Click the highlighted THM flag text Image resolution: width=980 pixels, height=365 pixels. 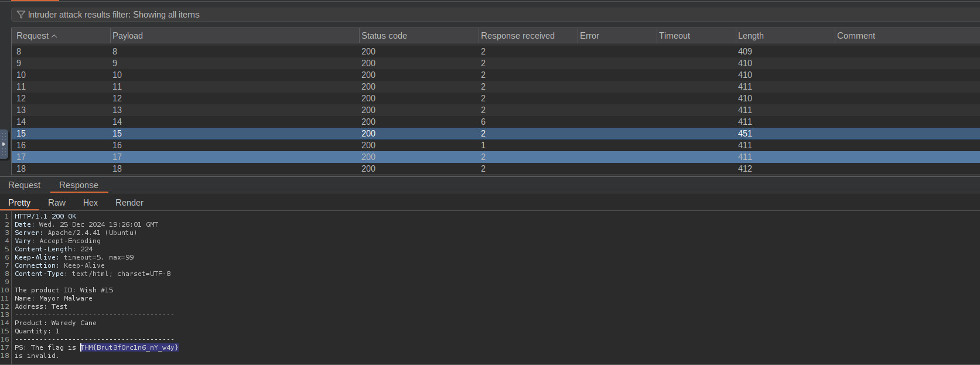pyautogui.click(x=129, y=347)
